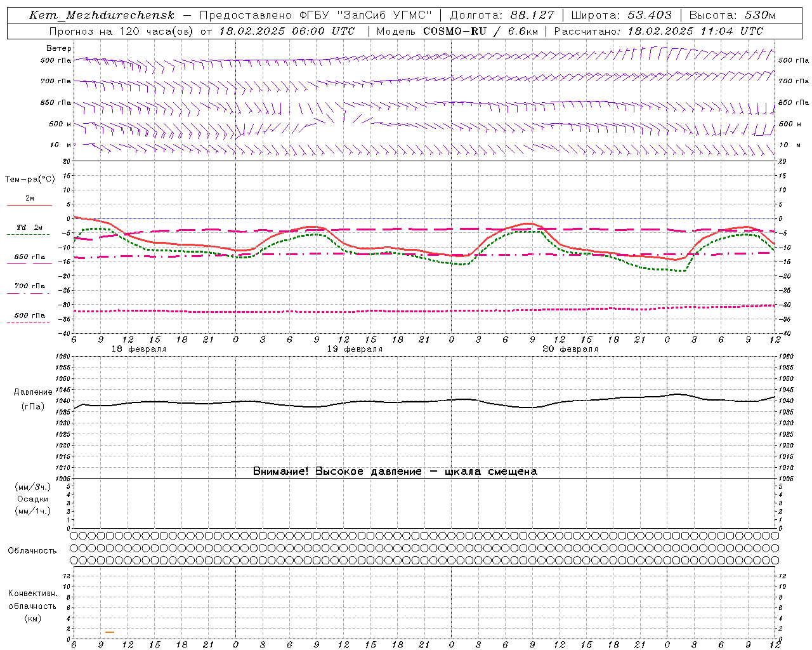Click forecast start time 18.02.2025 06:00 UTC
Image resolution: width=812 pixels, height=650 pixels.
pyautogui.click(x=287, y=31)
